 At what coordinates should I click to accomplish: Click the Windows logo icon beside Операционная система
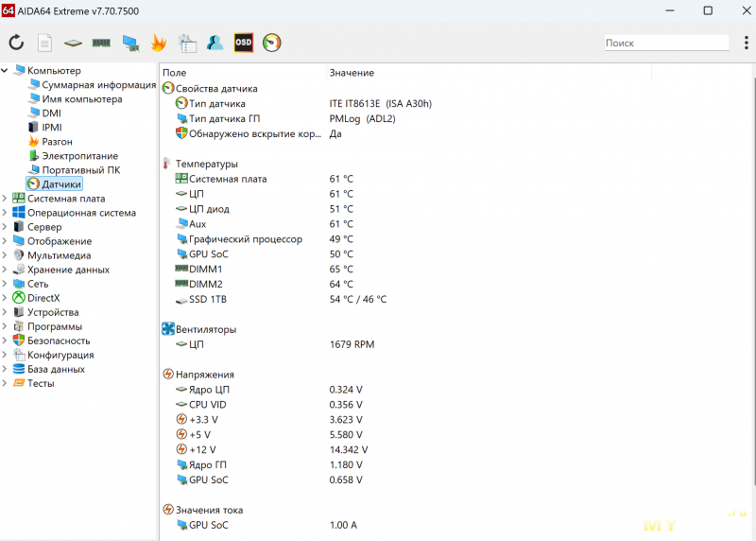click(x=19, y=213)
